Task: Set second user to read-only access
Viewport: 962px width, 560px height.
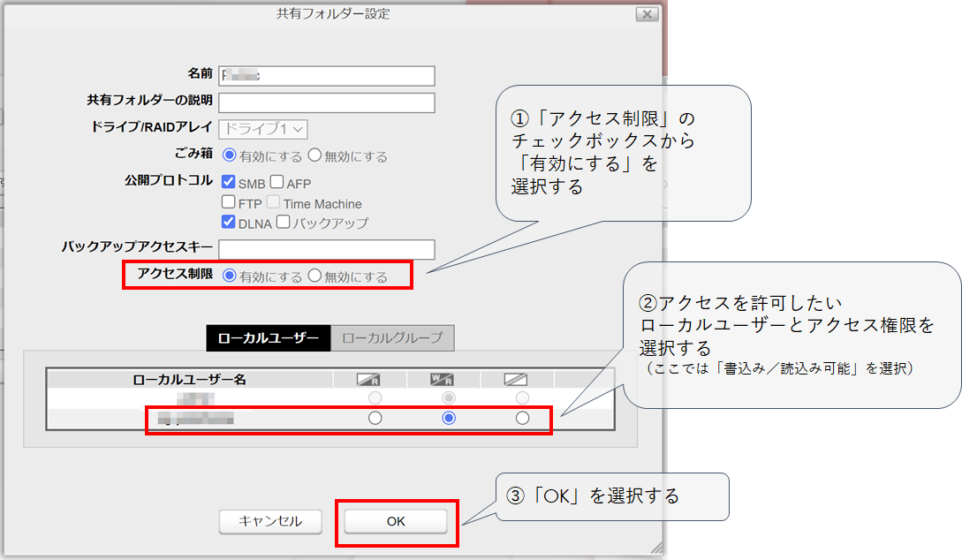Action: click(375, 418)
